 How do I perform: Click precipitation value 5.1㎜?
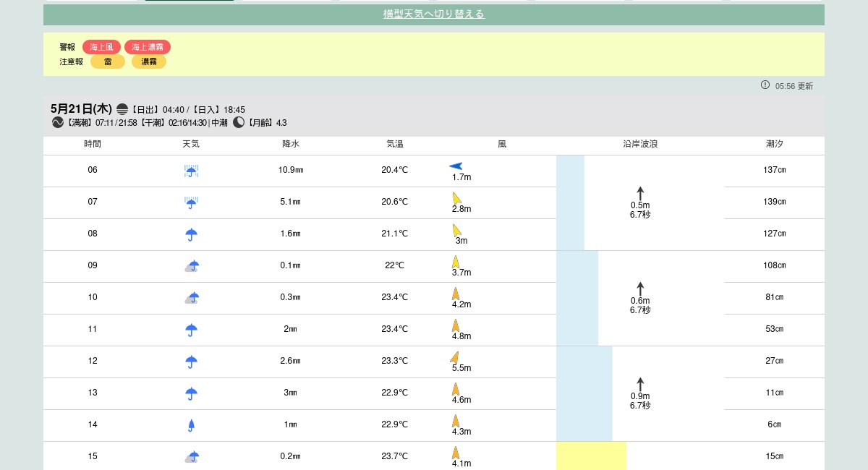point(291,202)
